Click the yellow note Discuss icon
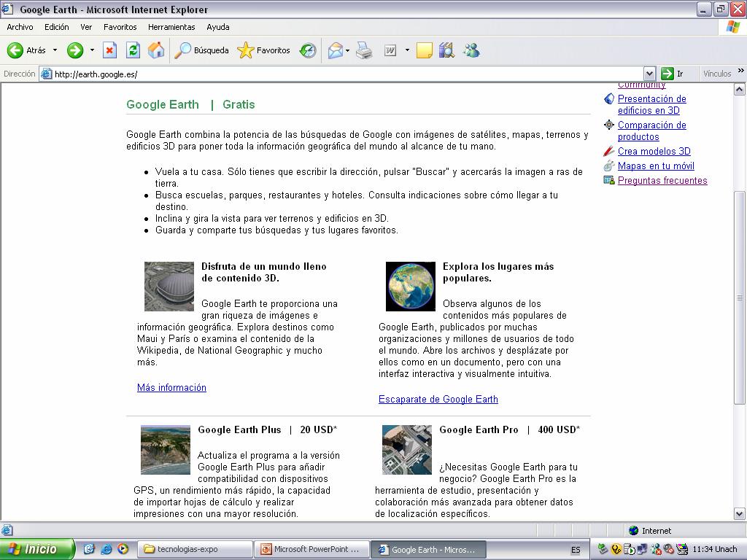Image resolution: width=747 pixels, height=560 pixels. (x=424, y=50)
